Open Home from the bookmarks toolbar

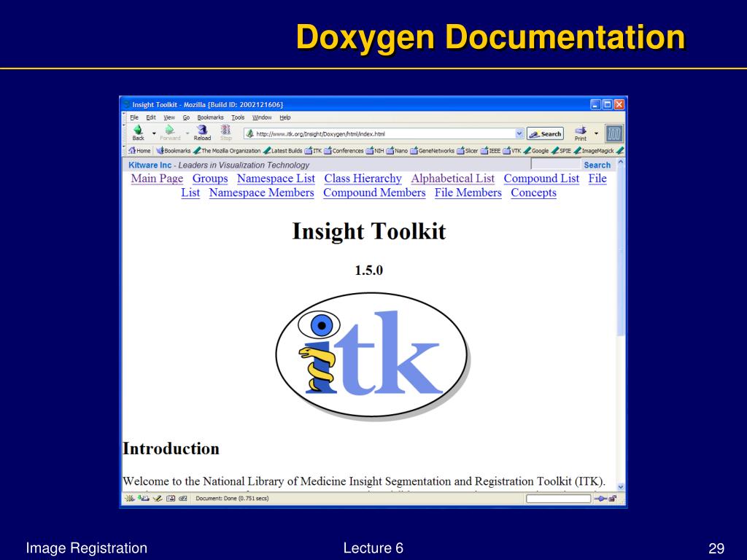point(139,150)
